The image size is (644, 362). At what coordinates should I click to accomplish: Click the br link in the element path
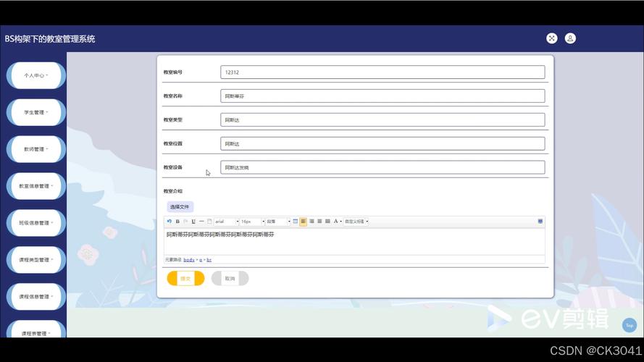point(209,260)
